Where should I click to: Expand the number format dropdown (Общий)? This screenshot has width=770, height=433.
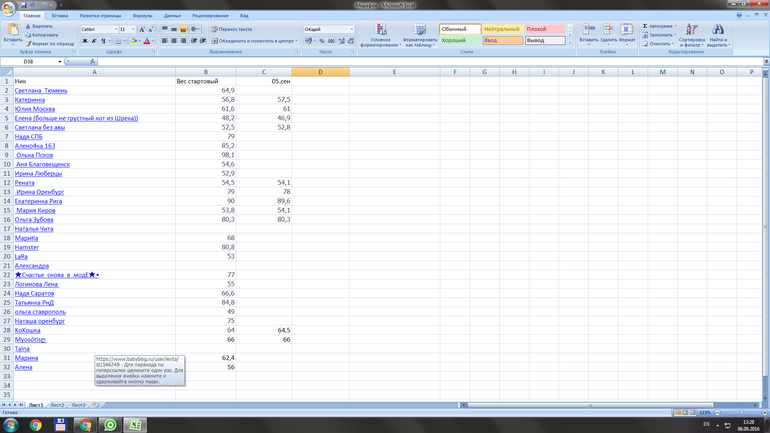click(x=351, y=29)
